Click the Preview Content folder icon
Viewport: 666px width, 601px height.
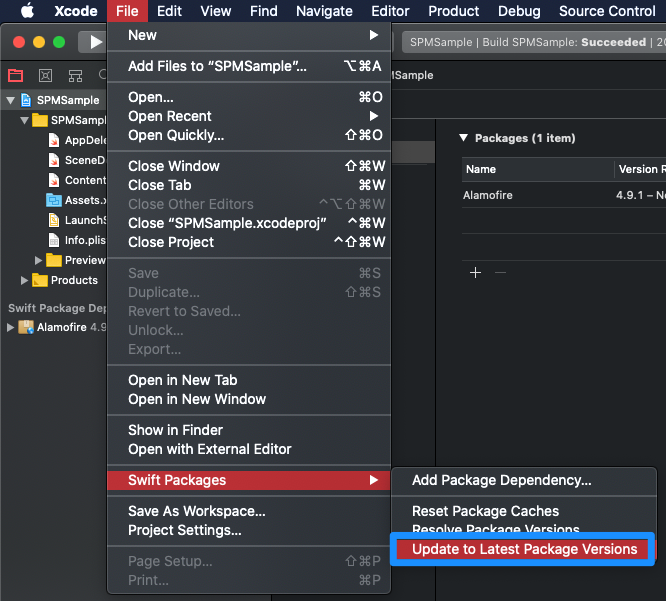[x=54, y=260]
